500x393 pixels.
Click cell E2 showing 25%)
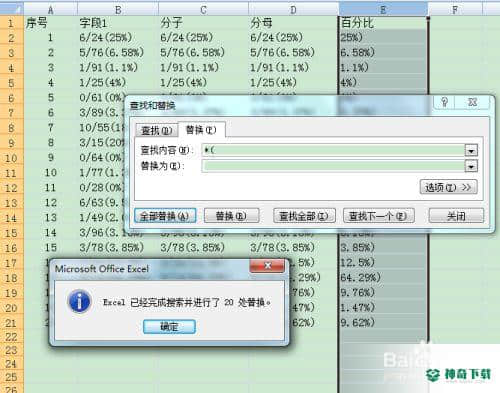point(383,38)
